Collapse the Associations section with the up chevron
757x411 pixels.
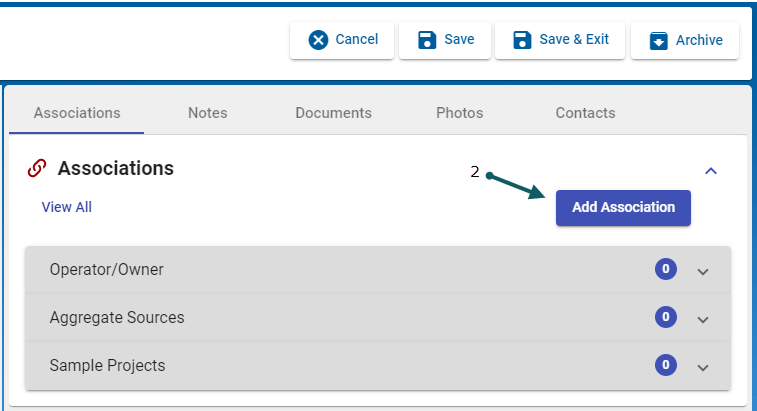(x=711, y=171)
